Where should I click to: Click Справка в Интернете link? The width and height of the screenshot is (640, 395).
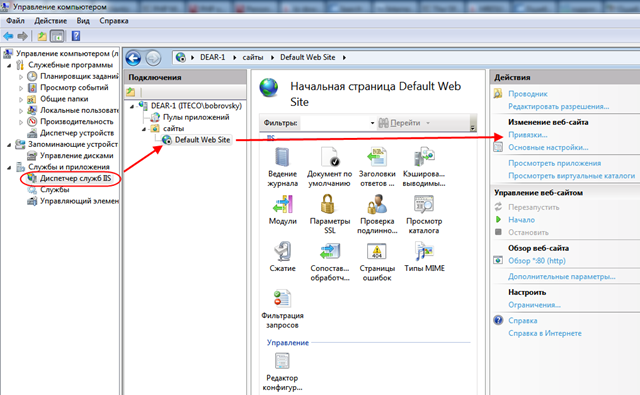point(545,333)
